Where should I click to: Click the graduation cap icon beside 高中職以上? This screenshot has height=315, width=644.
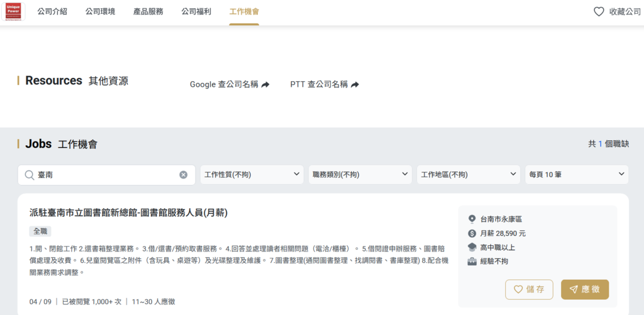coord(472,247)
